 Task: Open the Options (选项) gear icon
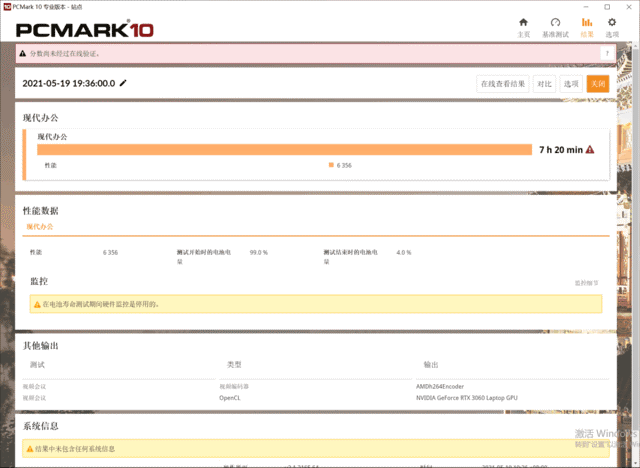click(x=611, y=22)
